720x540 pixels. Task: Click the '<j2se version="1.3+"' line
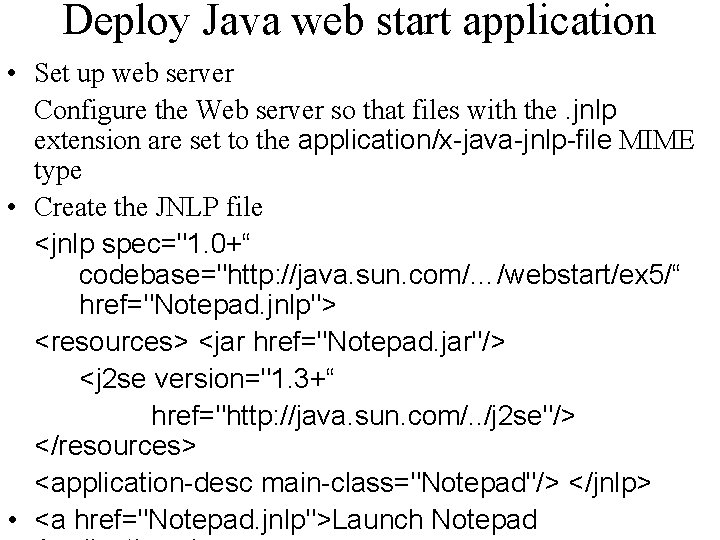point(207,379)
